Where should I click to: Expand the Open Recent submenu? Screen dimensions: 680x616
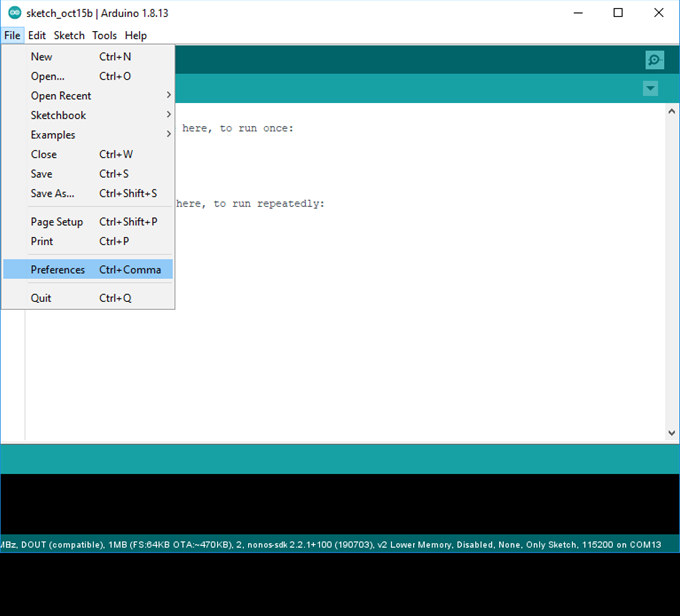click(x=88, y=95)
